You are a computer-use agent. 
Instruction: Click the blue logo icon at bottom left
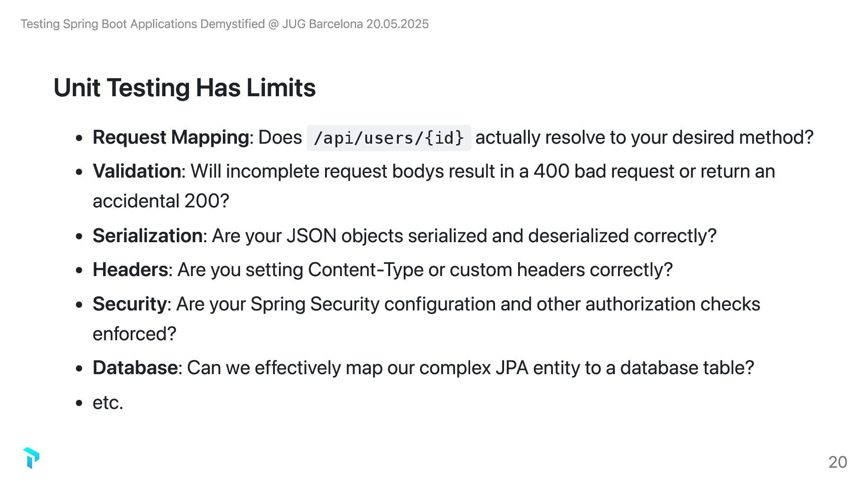(x=31, y=458)
